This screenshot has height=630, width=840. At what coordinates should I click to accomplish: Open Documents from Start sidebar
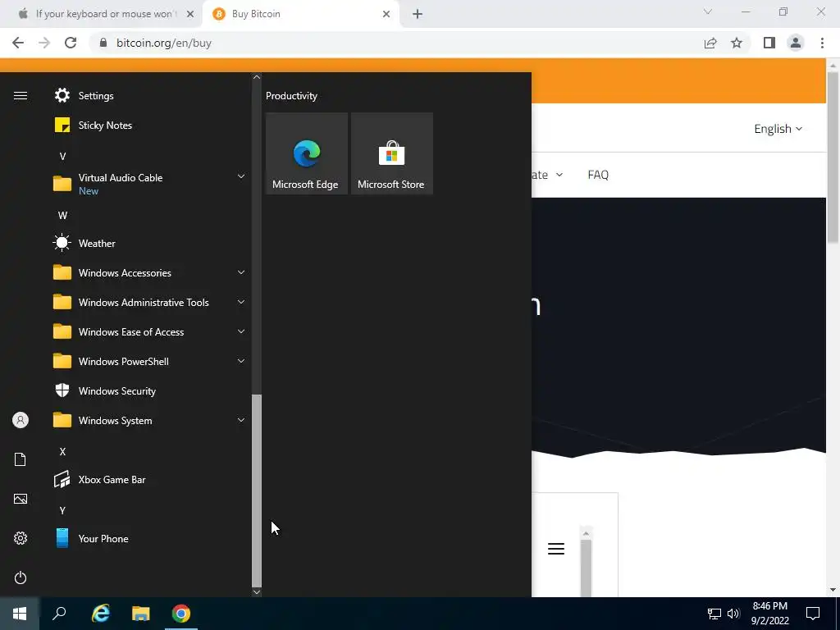21,459
